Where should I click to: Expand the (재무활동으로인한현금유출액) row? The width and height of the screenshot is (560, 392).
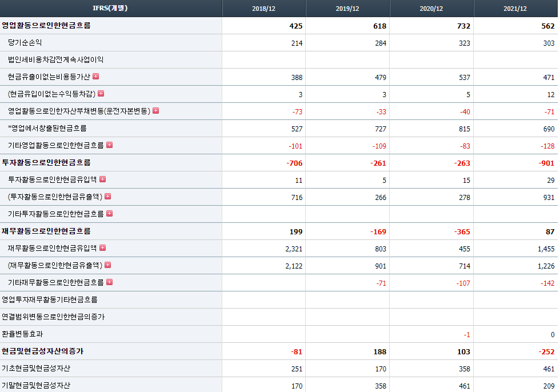click(108, 265)
